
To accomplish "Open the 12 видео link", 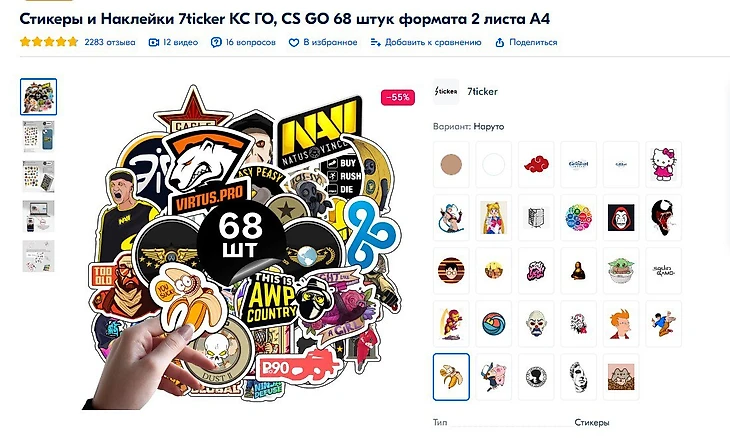I will (173, 42).
